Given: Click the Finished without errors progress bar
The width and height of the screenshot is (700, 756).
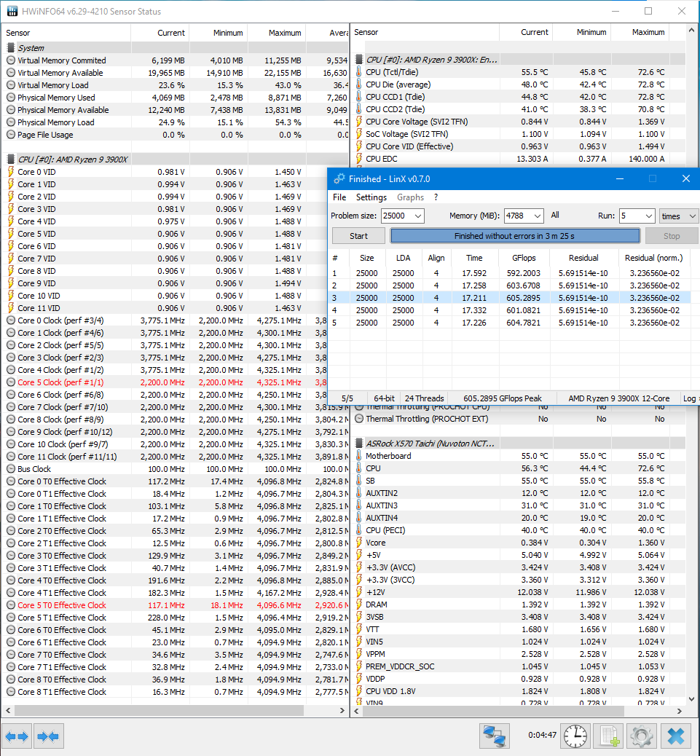Looking at the screenshot, I should pyautogui.click(x=514, y=236).
